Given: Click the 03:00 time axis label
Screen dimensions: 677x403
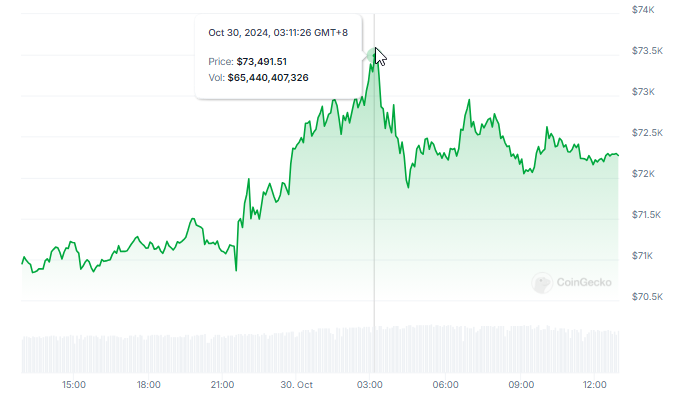Looking at the screenshot, I should pyautogui.click(x=371, y=385).
